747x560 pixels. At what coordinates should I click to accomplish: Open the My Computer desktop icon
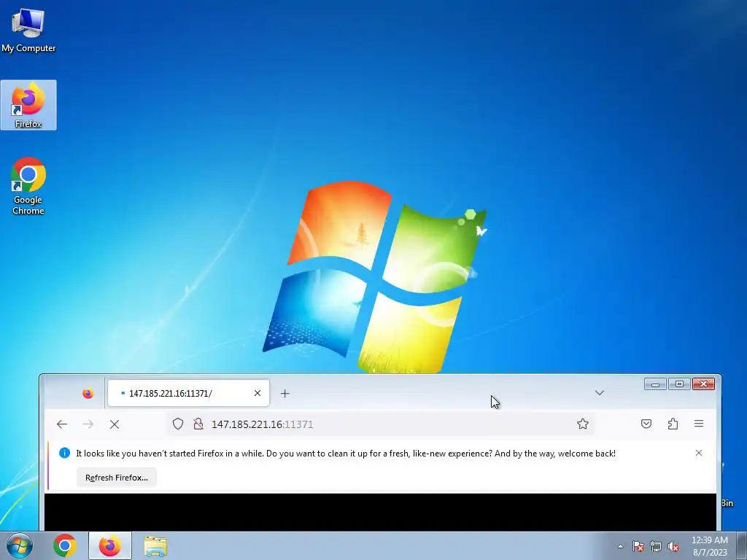pyautogui.click(x=28, y=29)
